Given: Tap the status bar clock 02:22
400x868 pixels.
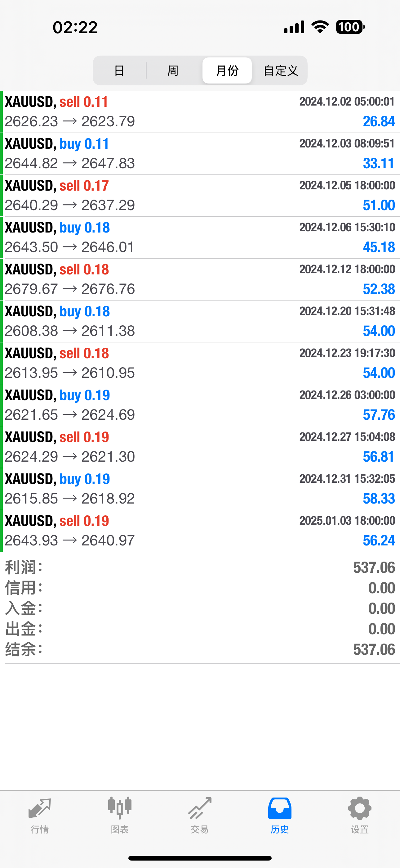Looking at the screenshot, I should (75, 27).
